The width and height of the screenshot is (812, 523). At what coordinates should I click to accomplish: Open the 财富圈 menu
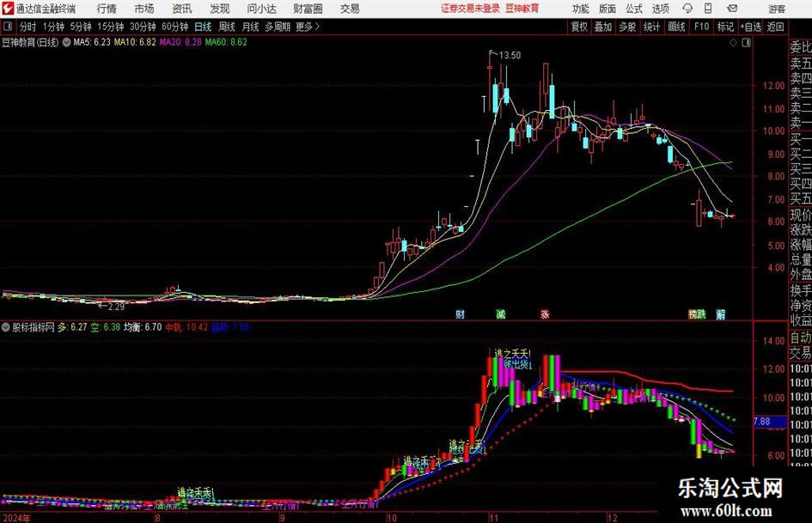(308, 9)
